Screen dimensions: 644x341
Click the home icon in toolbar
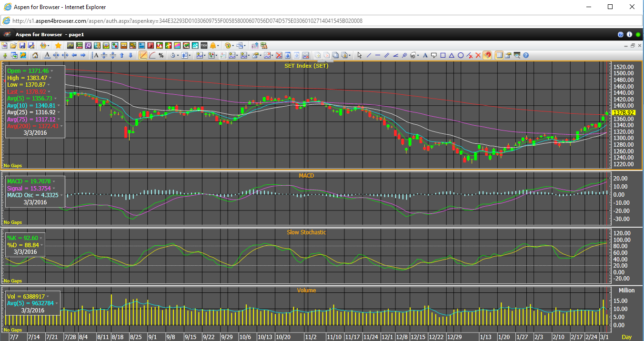click(35, 55)
